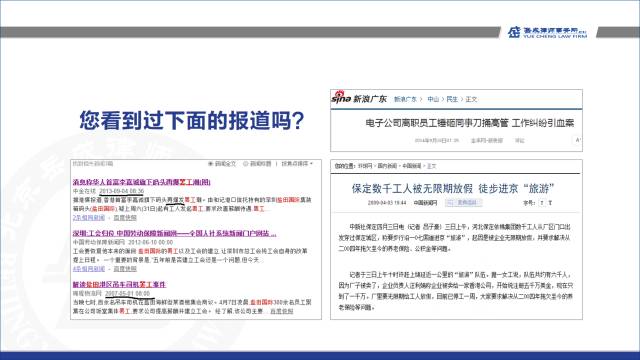Click the larger 'T' font-size icon
The image size is (640, 360).
point(550,203)
